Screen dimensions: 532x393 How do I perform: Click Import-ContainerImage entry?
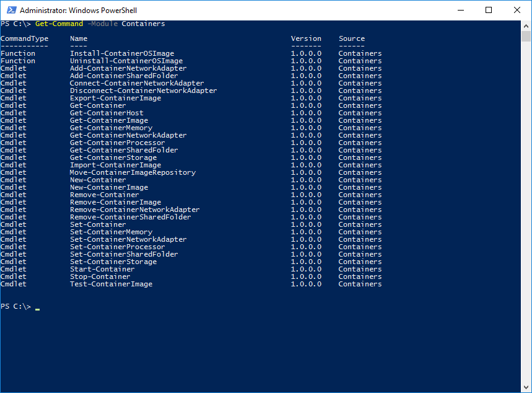coord(115,166)
